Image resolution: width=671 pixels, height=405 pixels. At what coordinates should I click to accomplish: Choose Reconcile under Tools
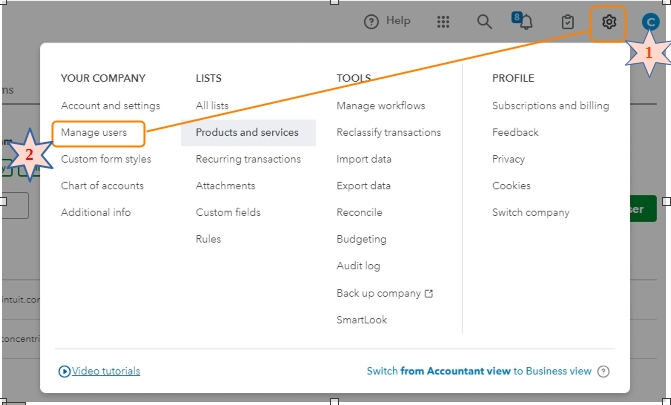360,212
